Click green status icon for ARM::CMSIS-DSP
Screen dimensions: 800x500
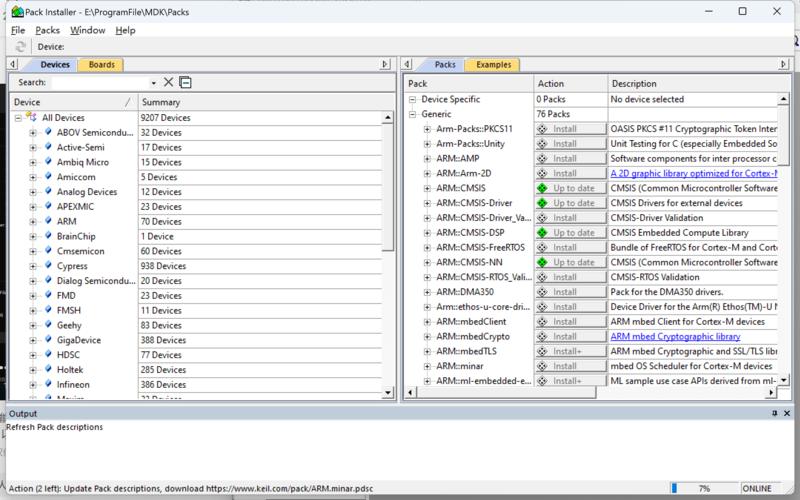coord(542,233)
